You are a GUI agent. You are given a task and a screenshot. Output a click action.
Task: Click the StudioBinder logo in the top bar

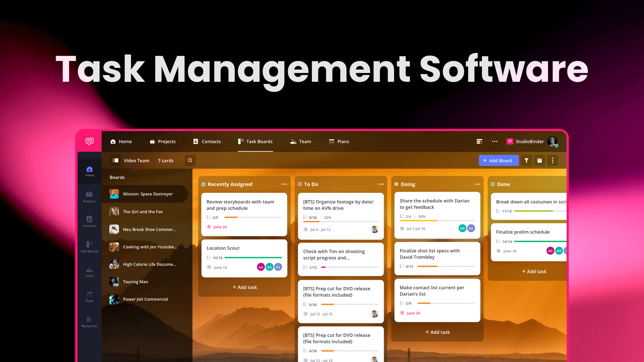[509, 141]
